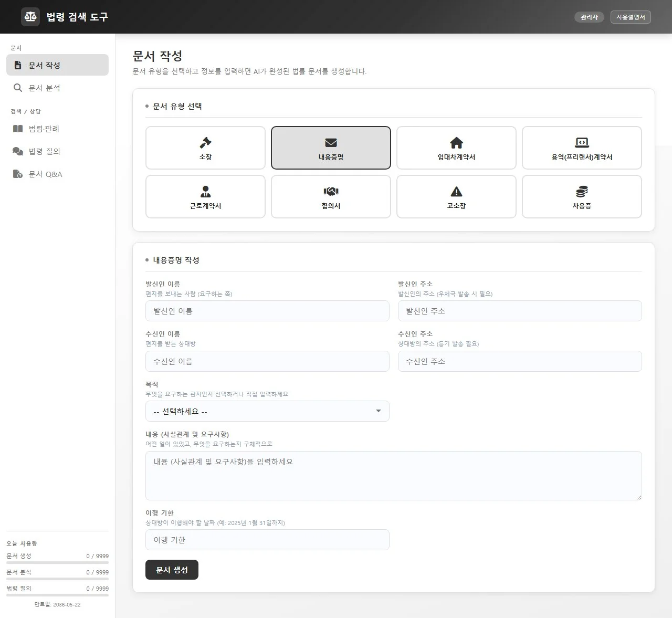This screenshot has height=618, width=672.
Task: Click the 오늘 사용량 heading
Action: [x=22, y=543]
